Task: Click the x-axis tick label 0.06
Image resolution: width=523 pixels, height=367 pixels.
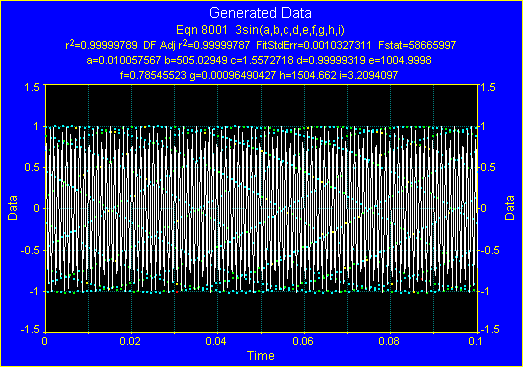Action: coord(304,341)
